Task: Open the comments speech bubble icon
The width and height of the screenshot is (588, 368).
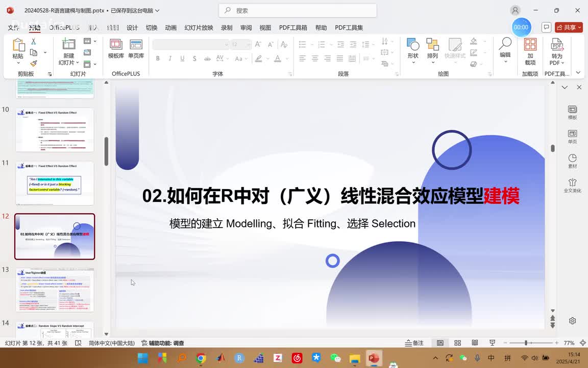Action: tap(546, 28)
